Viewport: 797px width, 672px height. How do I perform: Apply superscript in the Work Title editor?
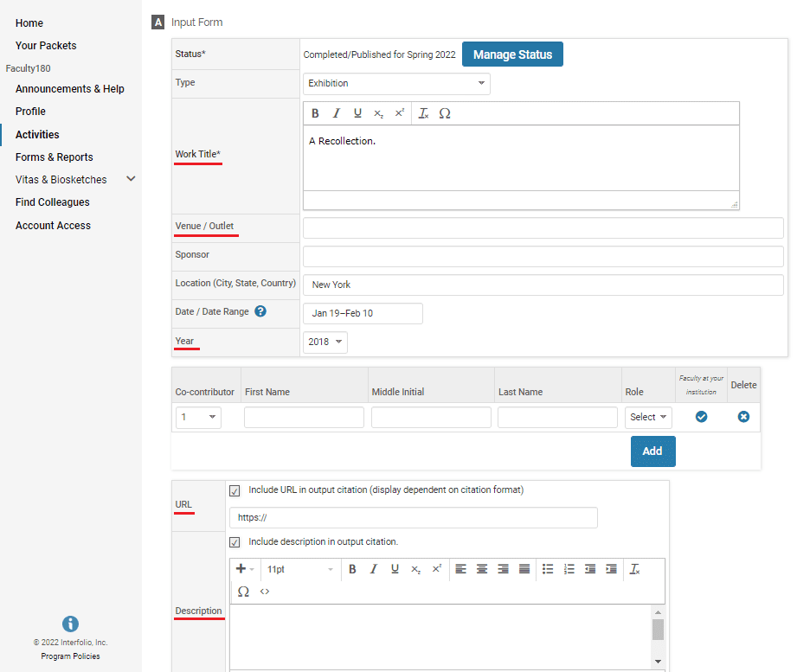400,113
